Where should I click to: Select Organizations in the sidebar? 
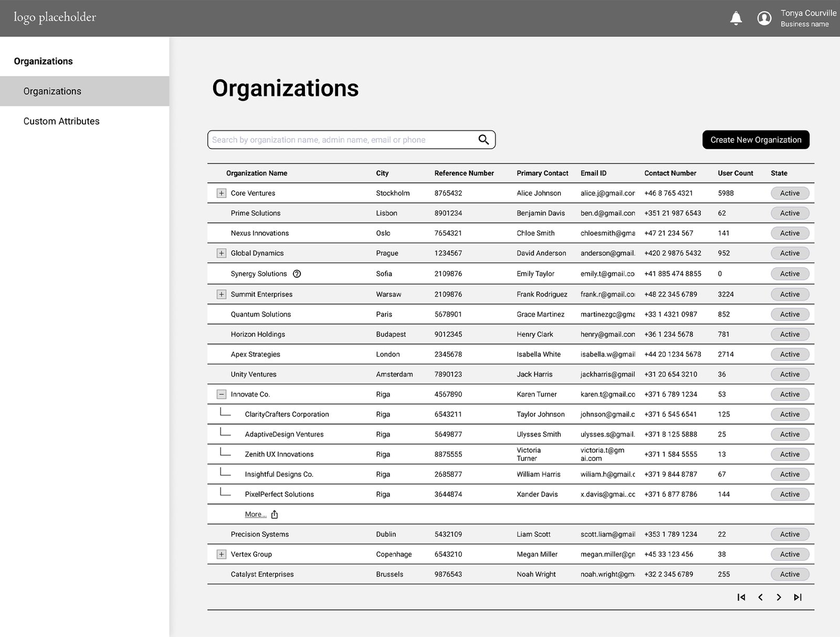coord(52,91)
